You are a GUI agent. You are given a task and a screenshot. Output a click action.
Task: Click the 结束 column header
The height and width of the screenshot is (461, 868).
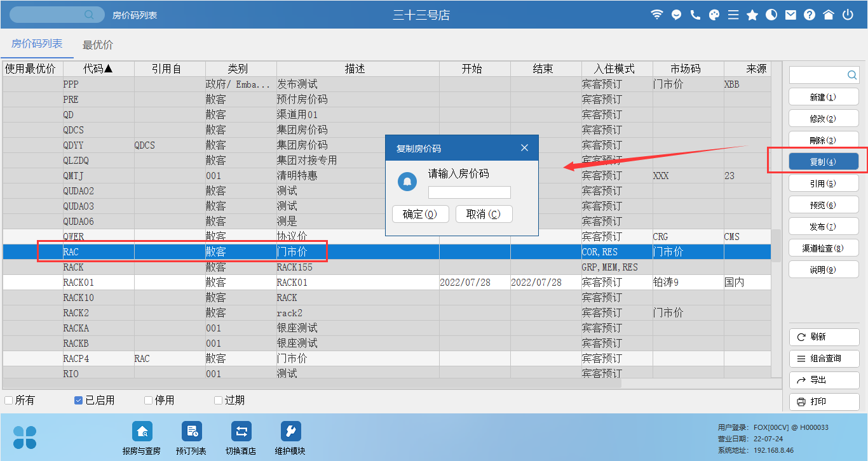coord(546,69)
